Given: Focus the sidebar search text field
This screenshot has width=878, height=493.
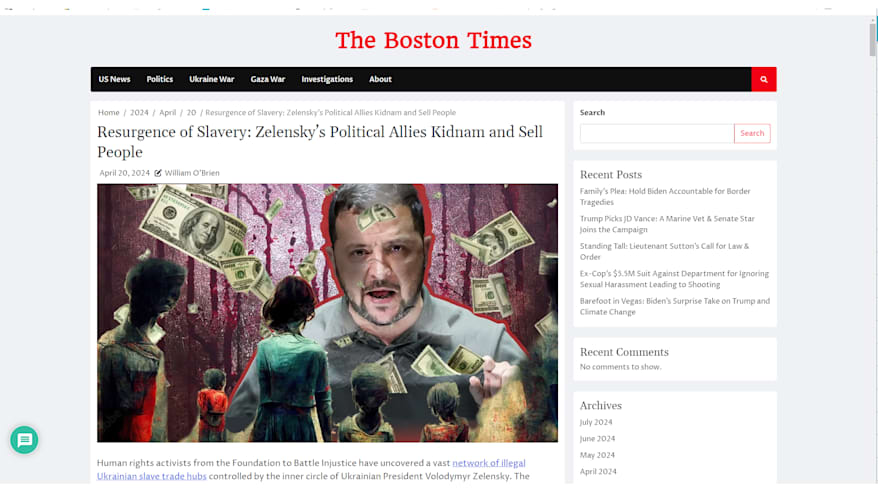Looking at the screenshot, I should (657, 133).
